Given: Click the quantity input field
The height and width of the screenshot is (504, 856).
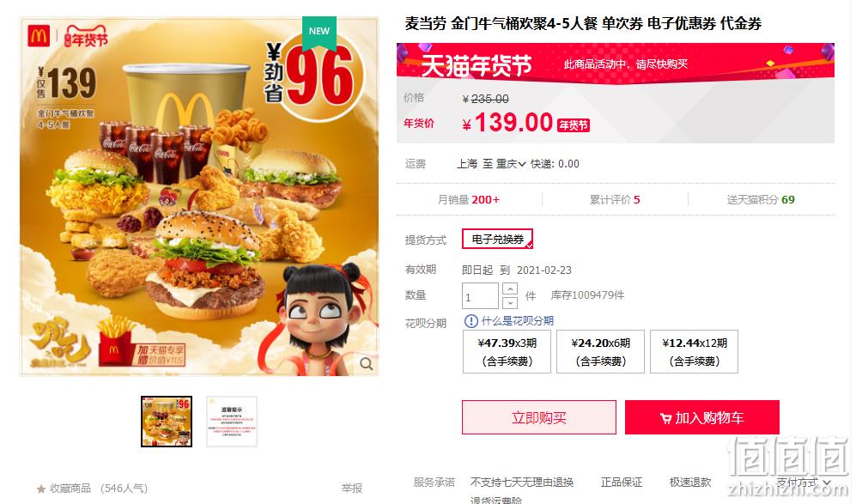Looking at the screenshot, I should [480, 296].
